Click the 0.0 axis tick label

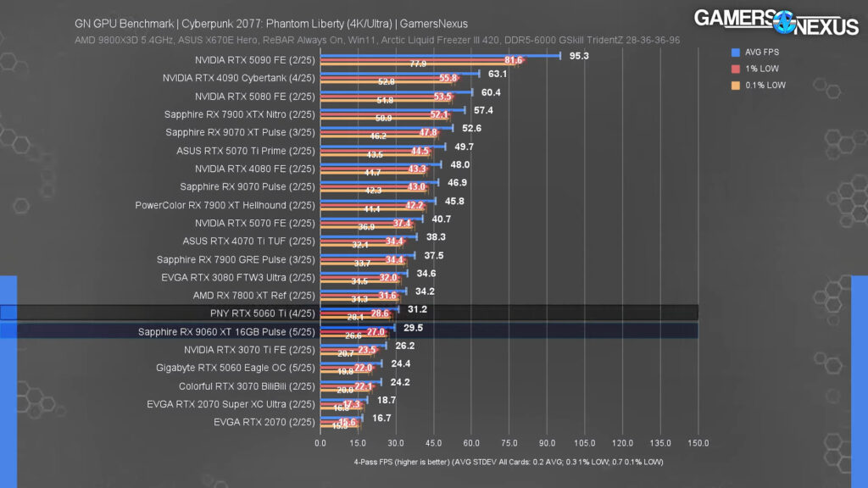[x=320, y=443]
